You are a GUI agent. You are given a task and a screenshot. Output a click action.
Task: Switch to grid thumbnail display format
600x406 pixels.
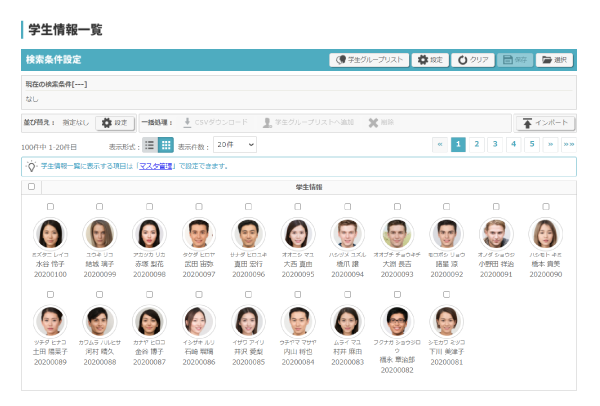[166, 145]
